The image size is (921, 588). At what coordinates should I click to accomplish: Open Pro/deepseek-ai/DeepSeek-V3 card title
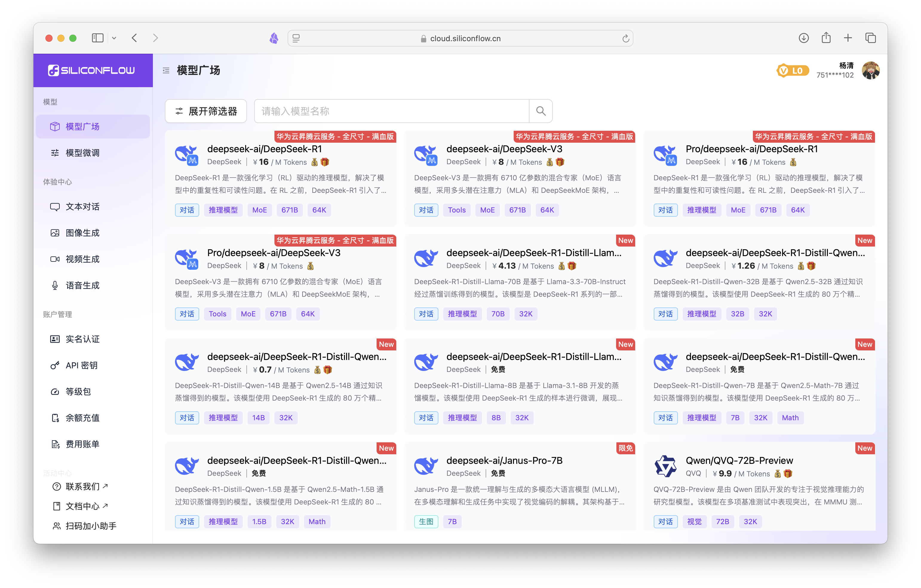[274, 253]
